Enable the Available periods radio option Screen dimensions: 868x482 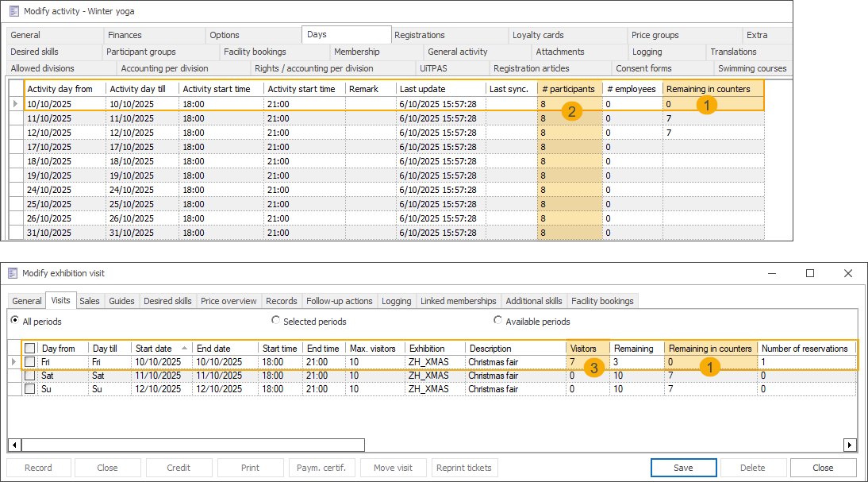498,321
